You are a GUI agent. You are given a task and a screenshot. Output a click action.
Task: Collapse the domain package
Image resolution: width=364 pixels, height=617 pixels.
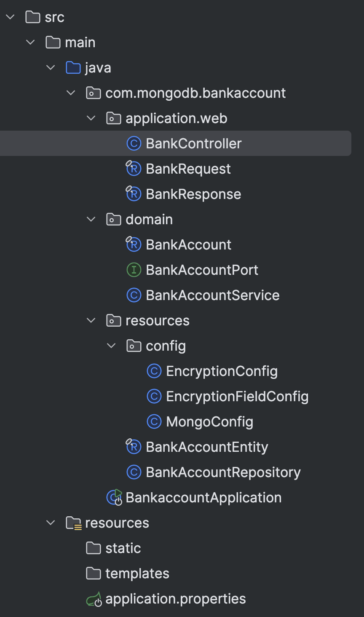coord(91,220)
